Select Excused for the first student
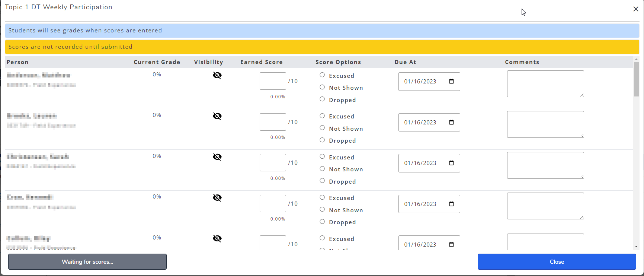 (322, 75)
